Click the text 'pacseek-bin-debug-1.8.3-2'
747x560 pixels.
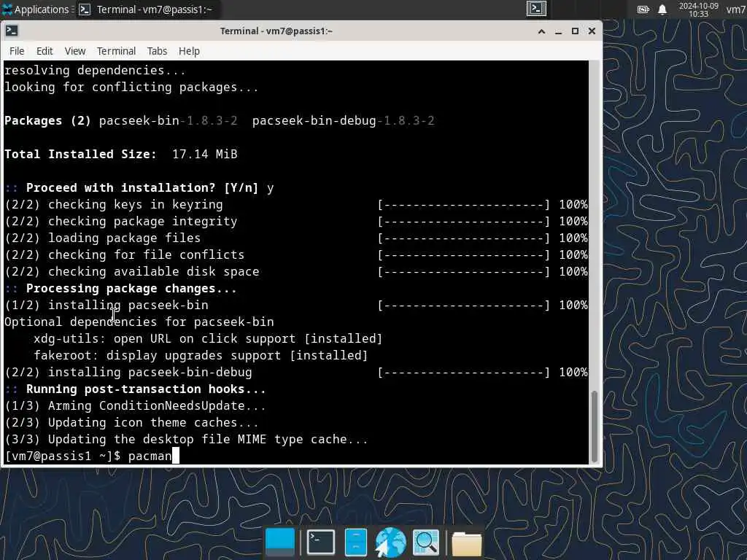(343, 121)
